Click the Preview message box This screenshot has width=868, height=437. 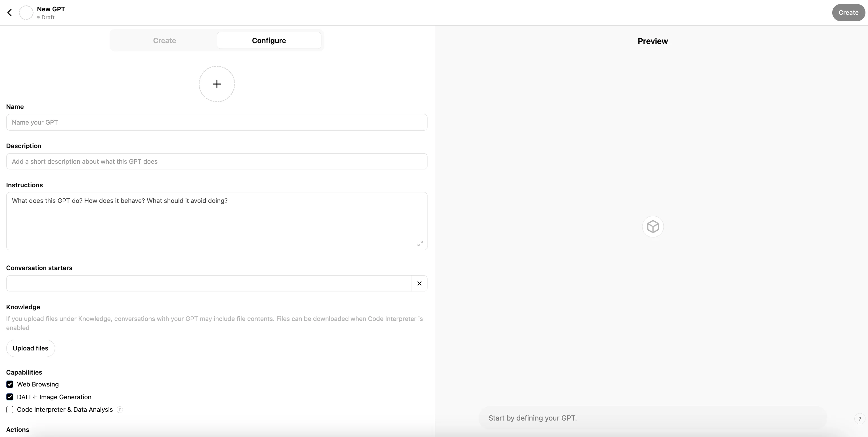(652, 418)
